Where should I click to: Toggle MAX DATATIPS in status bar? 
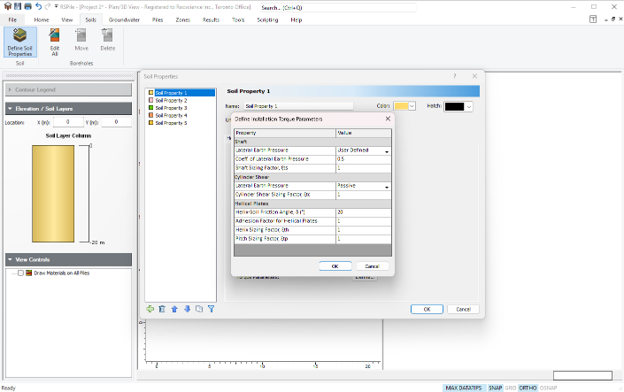pos(463,388)
